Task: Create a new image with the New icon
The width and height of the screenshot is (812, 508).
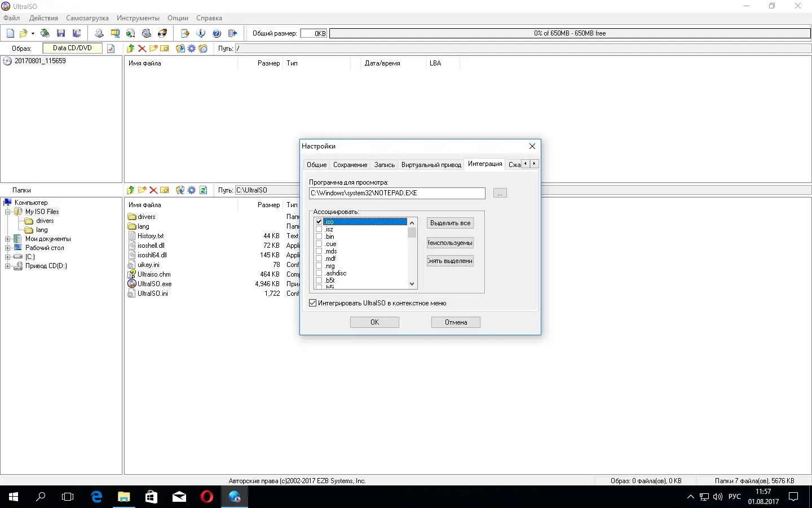Action: (x=10, y=33)
